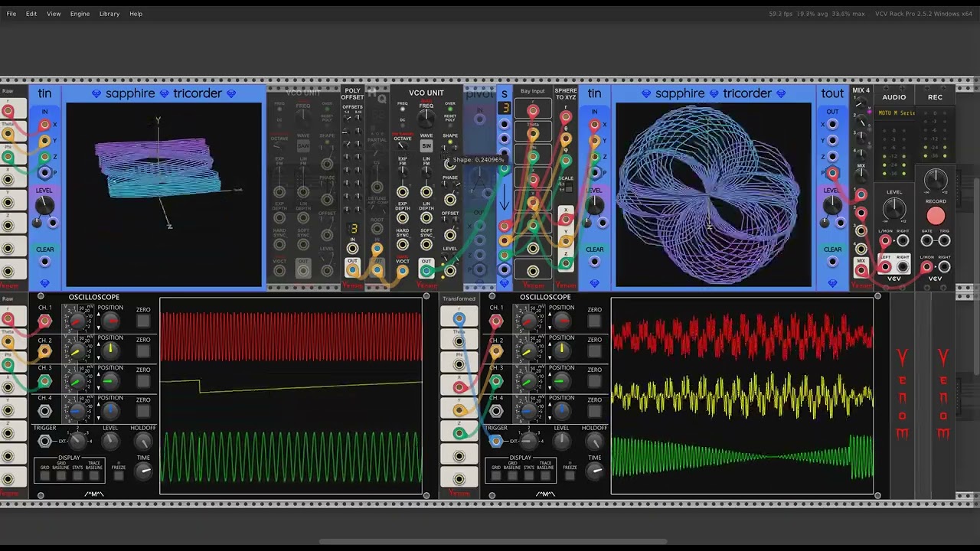Click the FREQ knob on the active VCO Unit
The image size is (980, 551).
(x=426, y=118)
